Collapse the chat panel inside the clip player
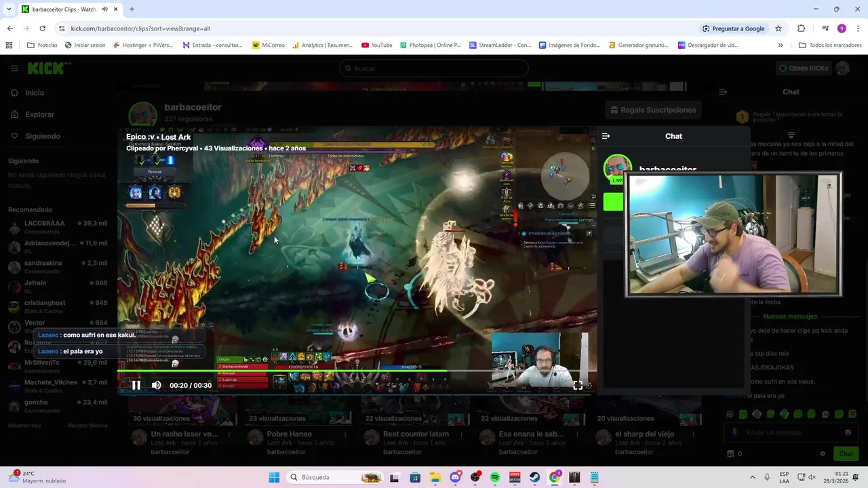868x488 pixels. pyautogui.click(x=606, y=136)
